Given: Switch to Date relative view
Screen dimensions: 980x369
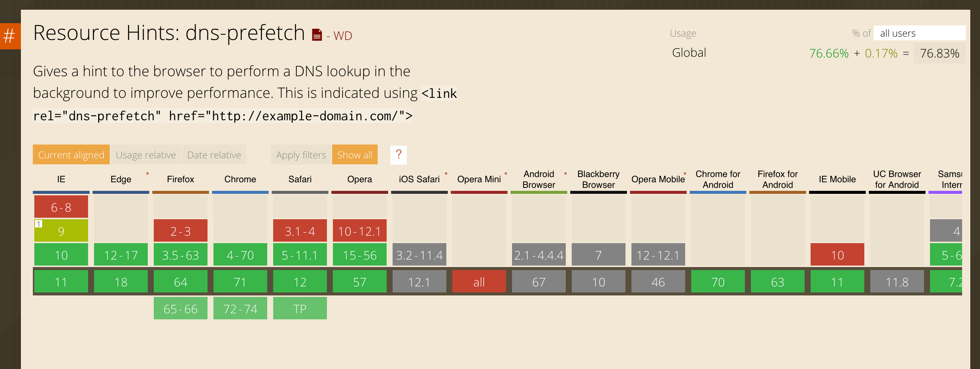Looking at the screenshot, I should click(x=214, y=155).
